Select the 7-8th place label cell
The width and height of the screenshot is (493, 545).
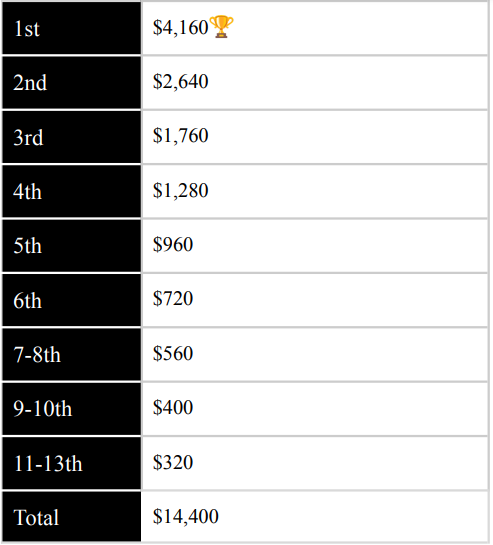tap(72, 355)
